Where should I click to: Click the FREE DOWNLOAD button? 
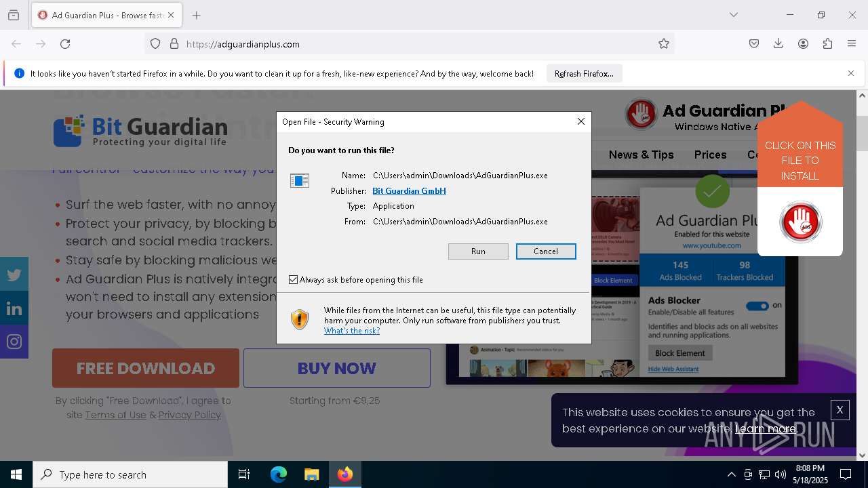click(146, 368)
